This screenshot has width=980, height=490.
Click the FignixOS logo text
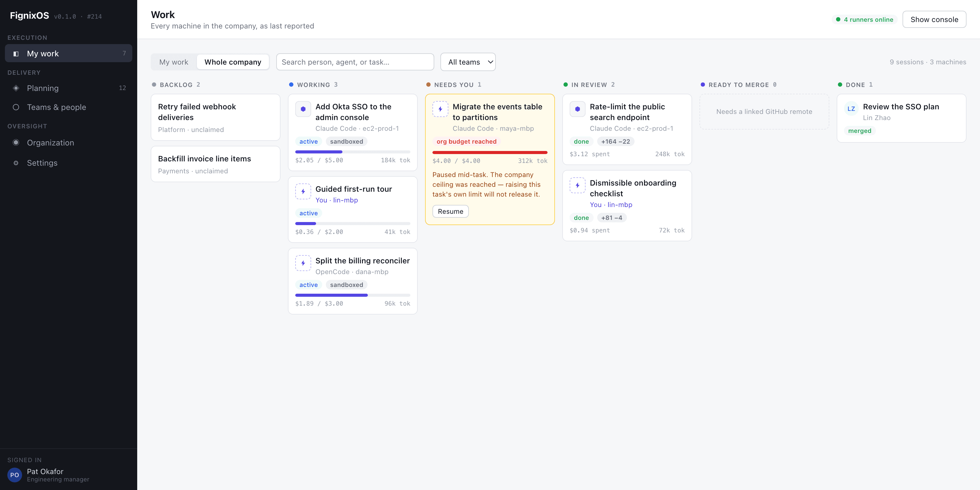(x=29, y=16)
